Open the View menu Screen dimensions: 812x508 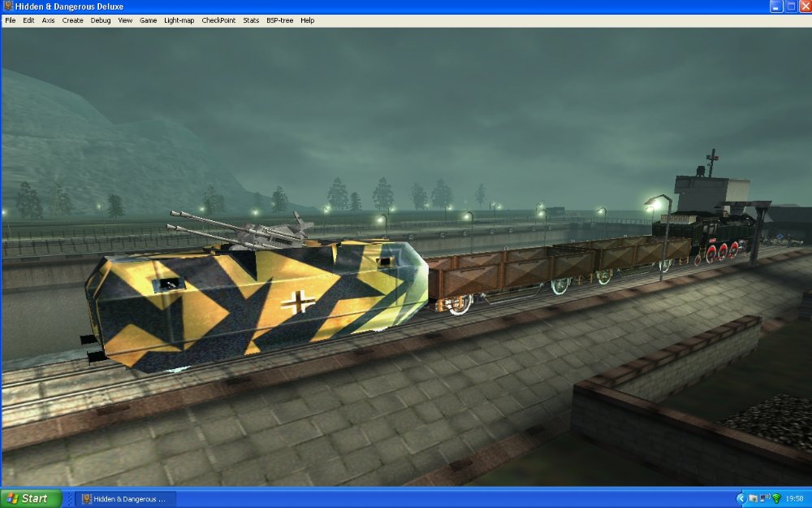click(125, 20)
